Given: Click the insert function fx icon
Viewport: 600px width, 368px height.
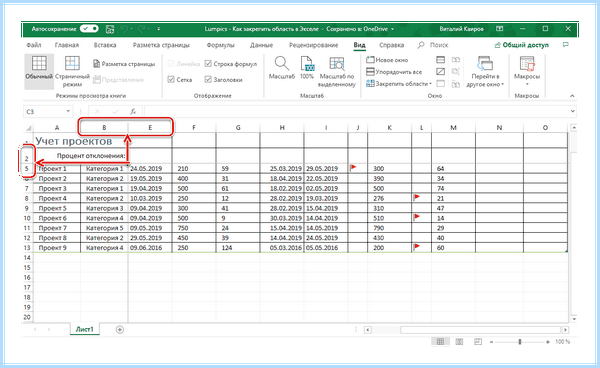Looking at the screenshot, I should 133,111.
